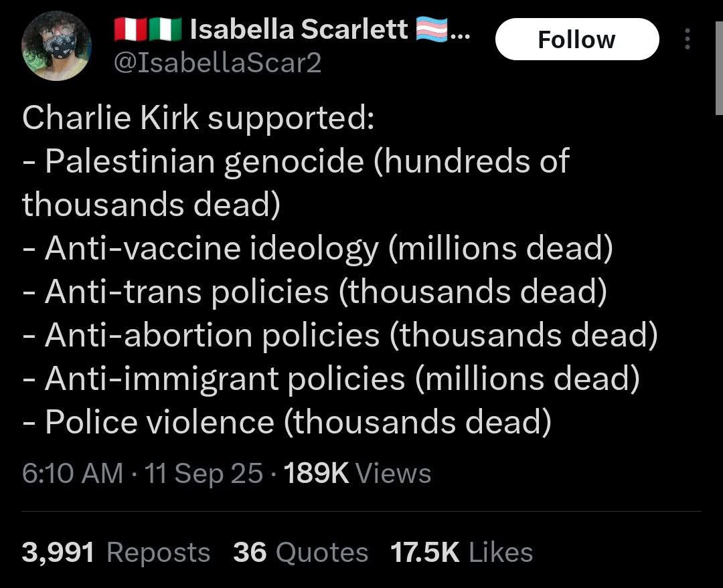Click the 6:10 AM timestamp
Screen dimensions: 723x588
[x=72, y=474]
